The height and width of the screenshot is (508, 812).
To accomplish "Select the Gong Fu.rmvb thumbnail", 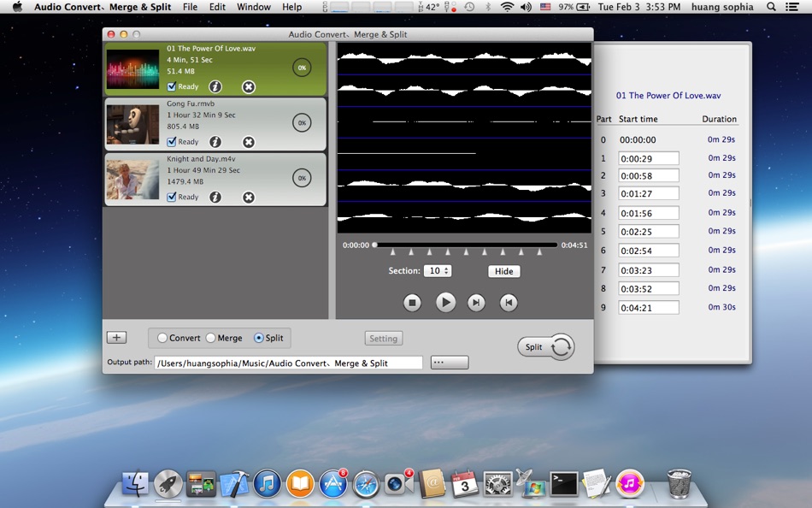I will click(x=132, y=125).
